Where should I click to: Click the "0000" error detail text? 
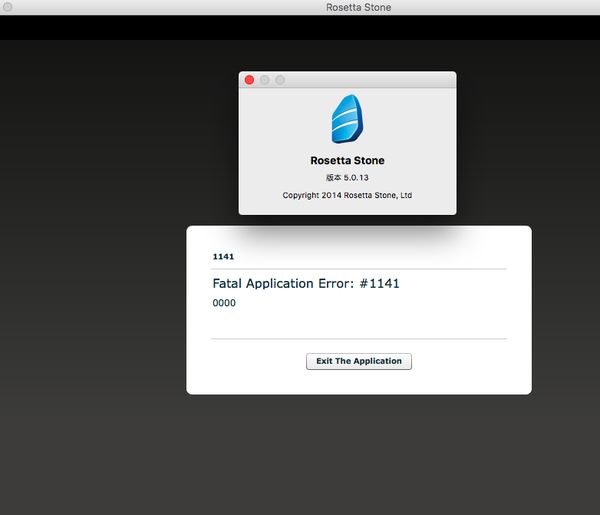[224, 303]
